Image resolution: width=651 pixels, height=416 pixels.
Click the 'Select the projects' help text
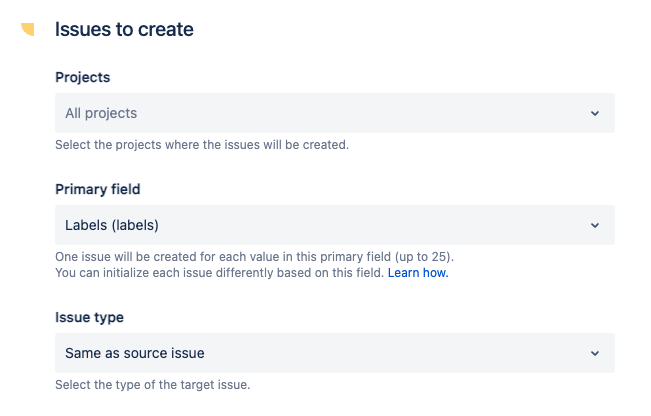coord(201,145)
